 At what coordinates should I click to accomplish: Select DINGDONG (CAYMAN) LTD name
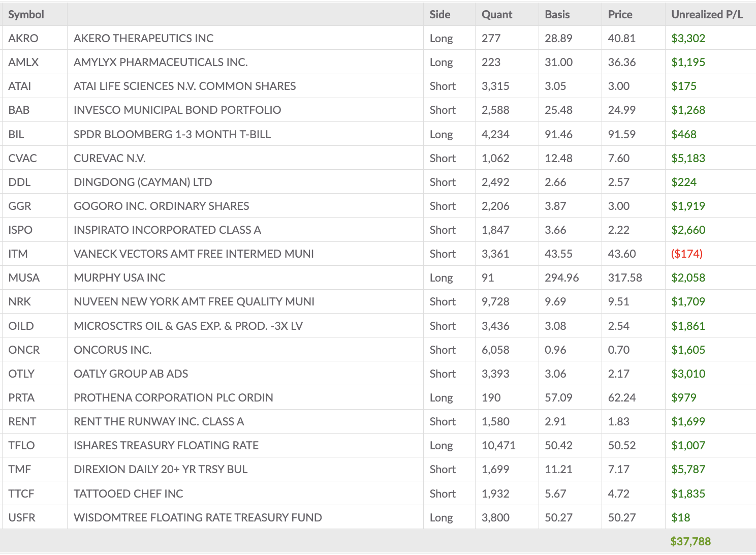click(143, 182)
